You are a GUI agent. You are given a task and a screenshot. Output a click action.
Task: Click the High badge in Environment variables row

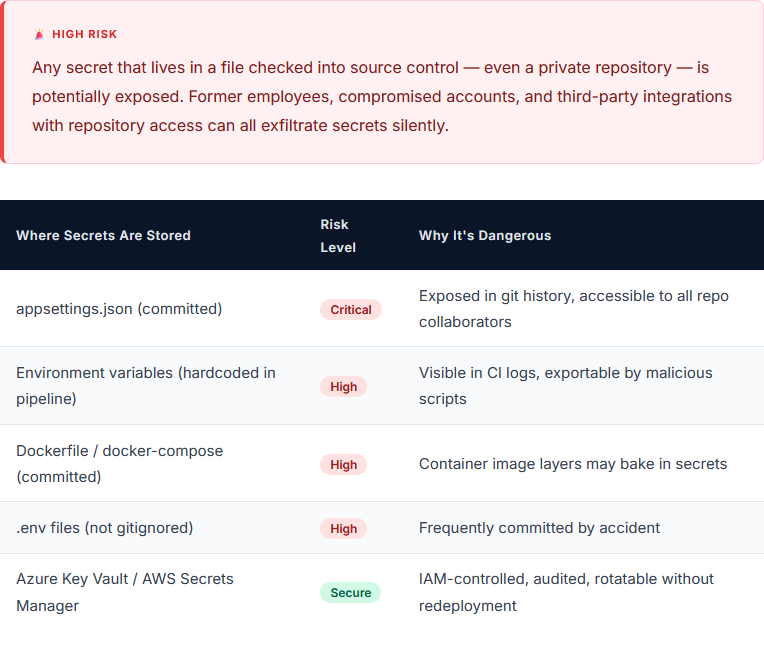[343, 387]
